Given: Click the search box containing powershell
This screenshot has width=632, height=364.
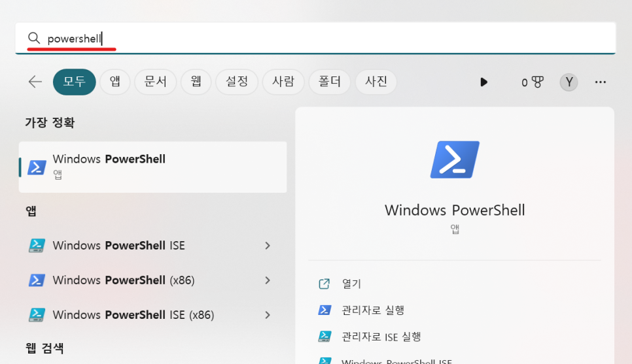Looking at the screenshot, I should point(315,38).
